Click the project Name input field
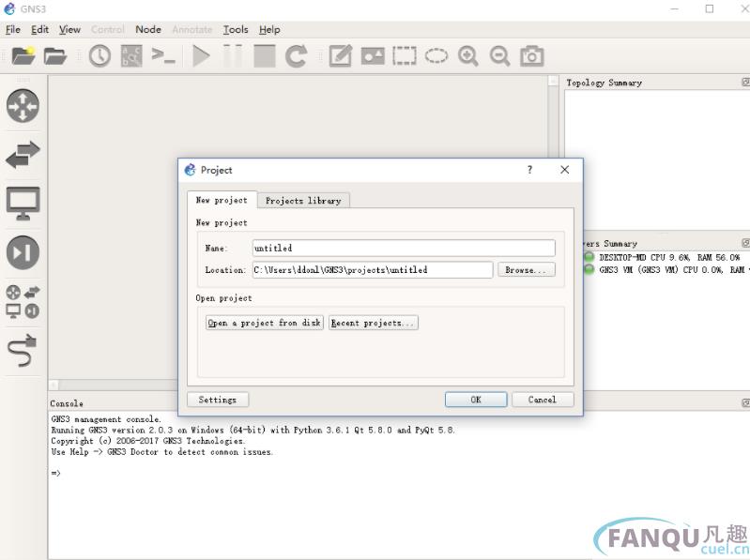This screenshot has height=560, width=750. click(x=404, y=248)
